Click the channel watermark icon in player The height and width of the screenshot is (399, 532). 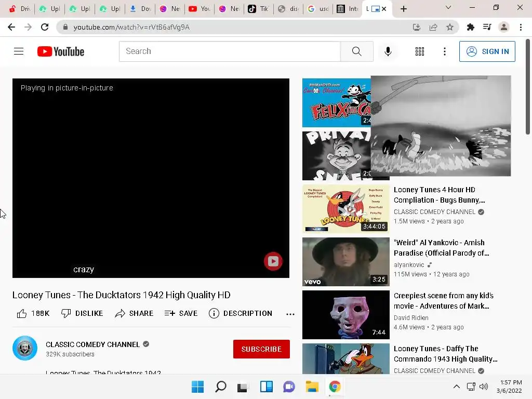tap(273, 261)
